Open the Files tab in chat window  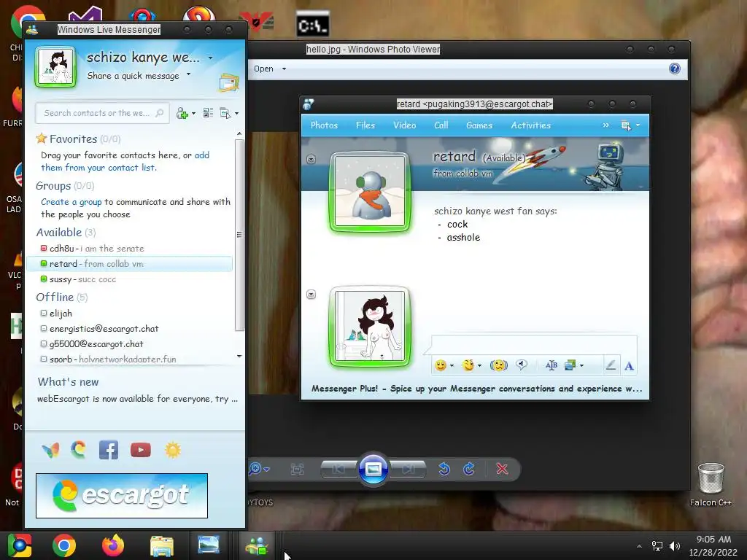[365, 125]
